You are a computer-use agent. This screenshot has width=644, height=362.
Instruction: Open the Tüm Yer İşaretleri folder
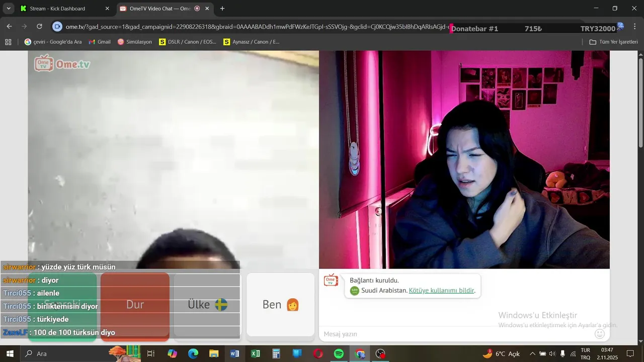click(x=613, y=42)
